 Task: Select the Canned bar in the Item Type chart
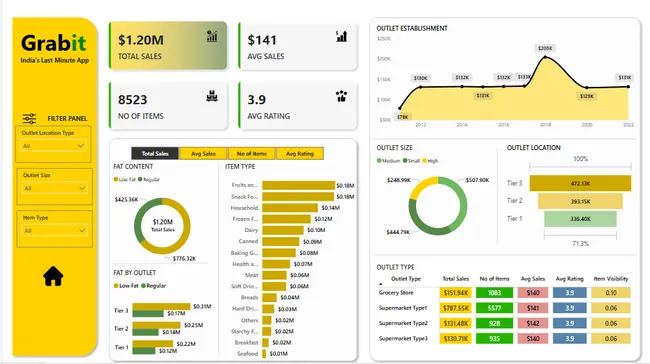[281, 241]
